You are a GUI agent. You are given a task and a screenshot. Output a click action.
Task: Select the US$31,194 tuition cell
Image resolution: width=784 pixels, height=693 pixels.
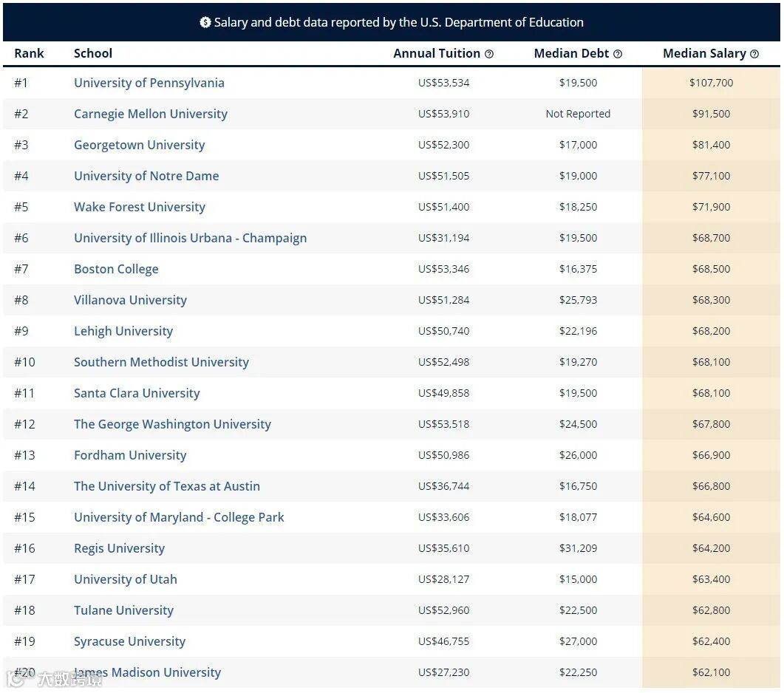[443, 238]
